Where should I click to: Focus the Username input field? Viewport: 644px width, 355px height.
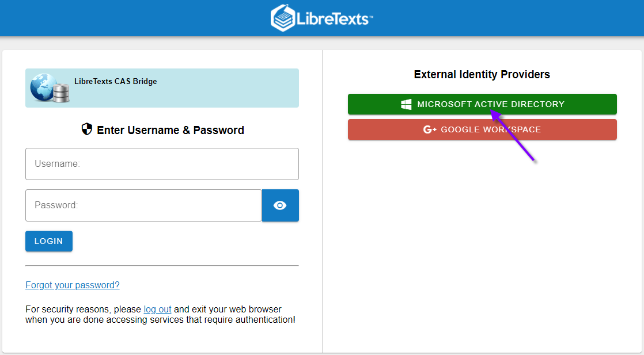[x=162, y=164]
